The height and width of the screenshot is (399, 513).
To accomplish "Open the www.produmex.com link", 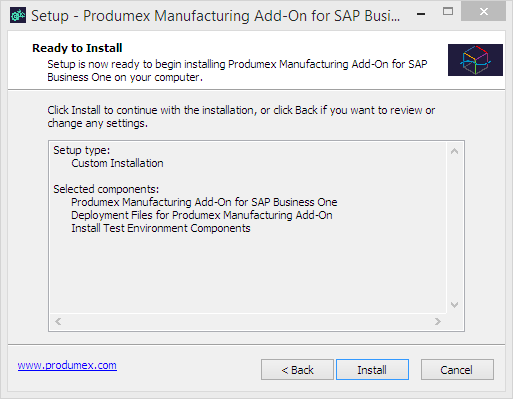I will pos(67,365).
